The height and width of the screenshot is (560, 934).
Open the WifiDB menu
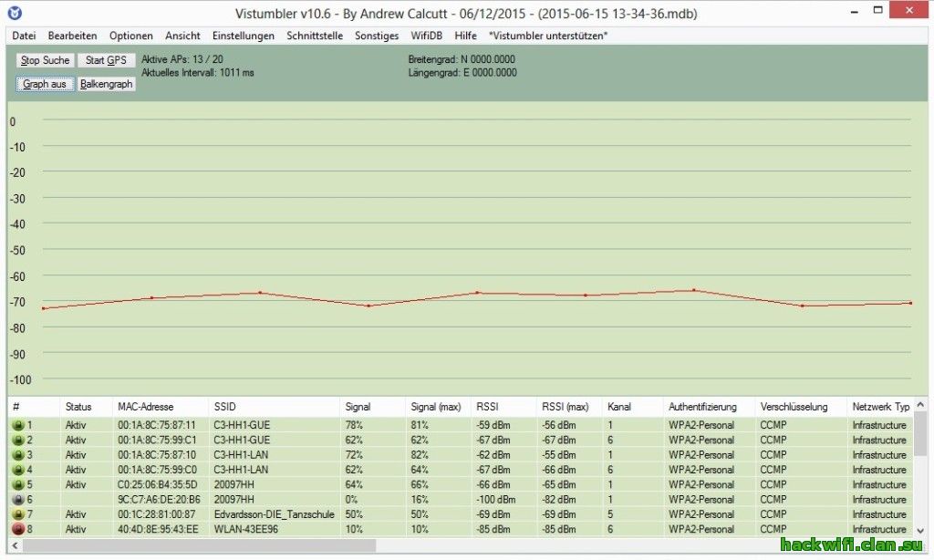pyautogui.click(x=427, y=36)
